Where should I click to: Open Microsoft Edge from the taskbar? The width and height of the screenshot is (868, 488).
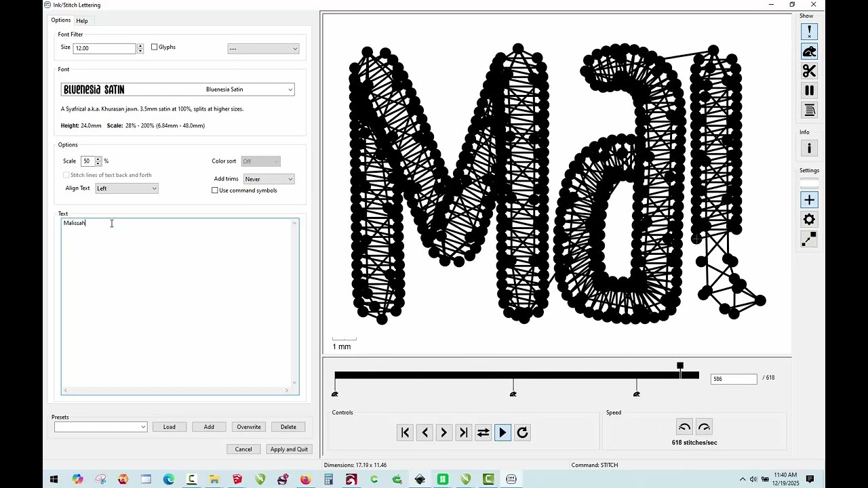tap(169, 479)
